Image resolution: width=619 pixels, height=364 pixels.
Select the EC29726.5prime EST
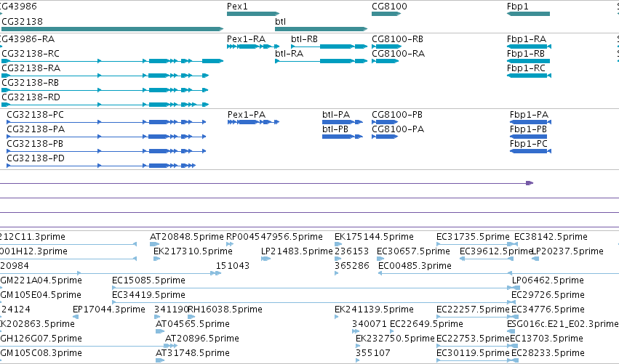pos(514,302)
